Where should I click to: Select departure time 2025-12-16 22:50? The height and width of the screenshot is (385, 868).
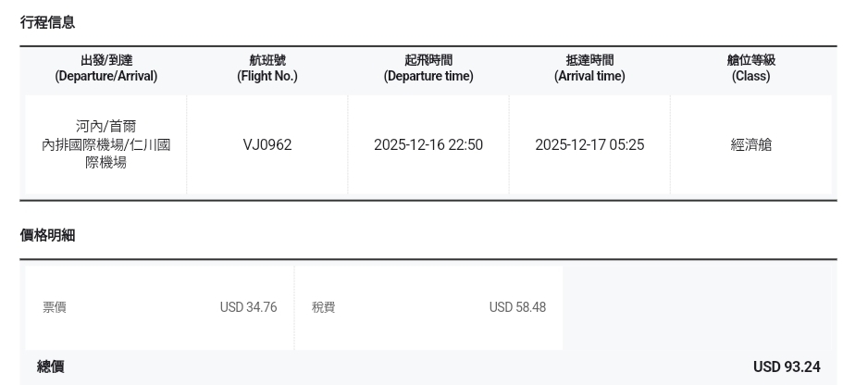(x=428, y=145)
